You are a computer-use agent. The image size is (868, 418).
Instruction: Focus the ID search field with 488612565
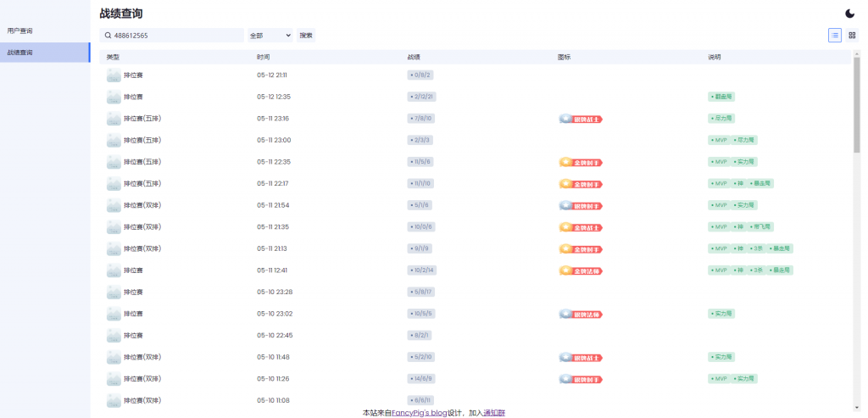point(171,36)
